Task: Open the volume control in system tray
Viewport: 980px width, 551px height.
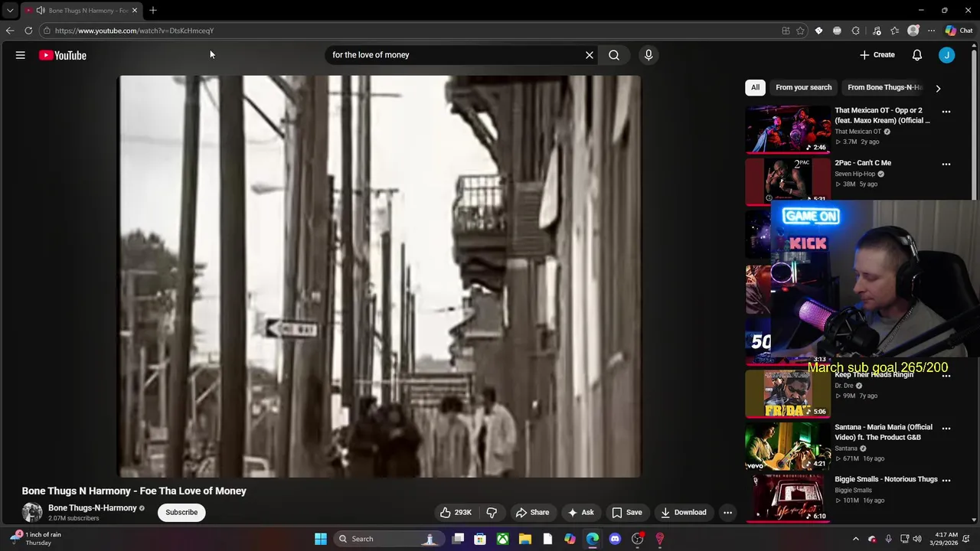Action: [917, 539]
